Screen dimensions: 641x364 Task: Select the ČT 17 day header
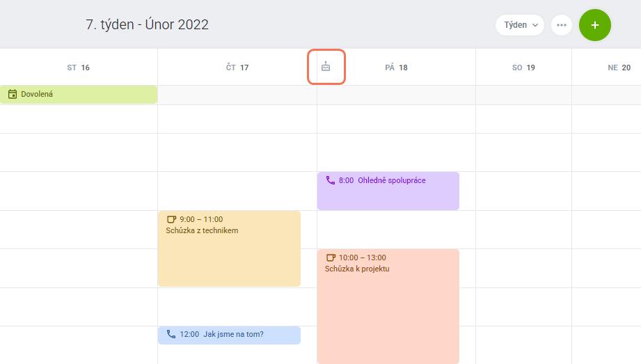[237, 68]
